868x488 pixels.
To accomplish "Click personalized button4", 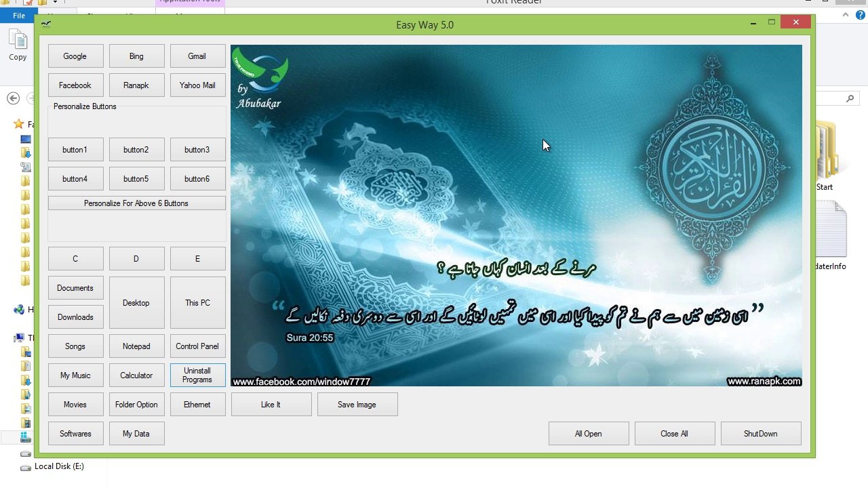I will [x=75, y=179].
